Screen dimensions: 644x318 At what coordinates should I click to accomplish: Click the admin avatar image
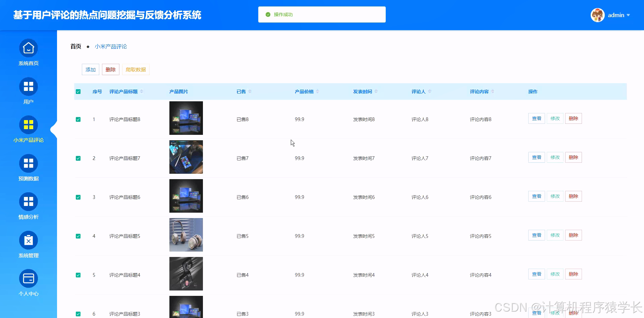click(597, 15)
